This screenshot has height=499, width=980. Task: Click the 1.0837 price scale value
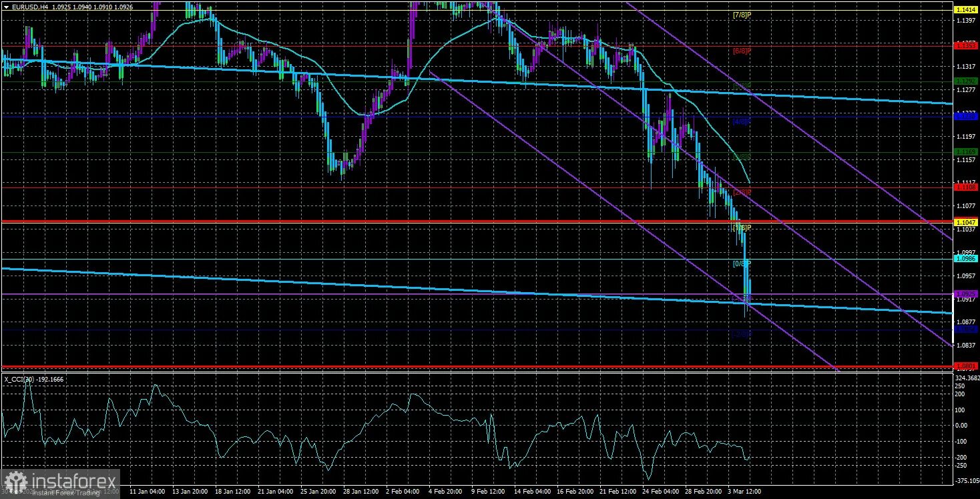click(965, 346)
